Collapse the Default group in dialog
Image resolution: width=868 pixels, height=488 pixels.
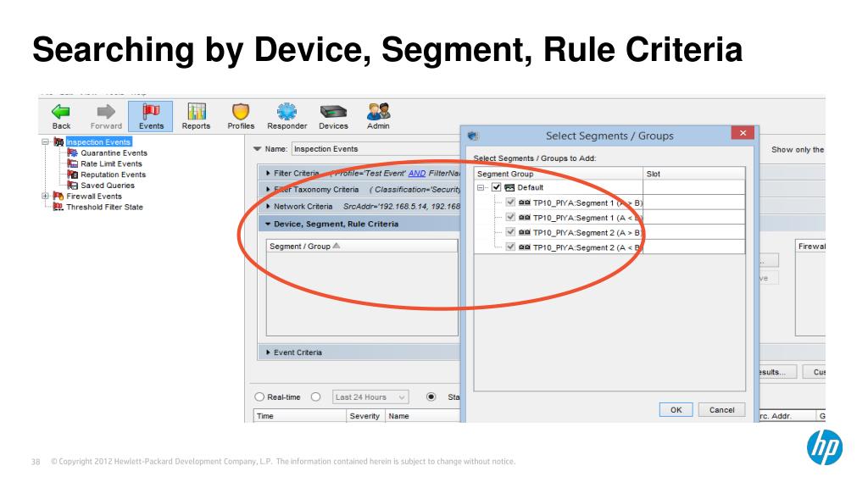point(481,187)
